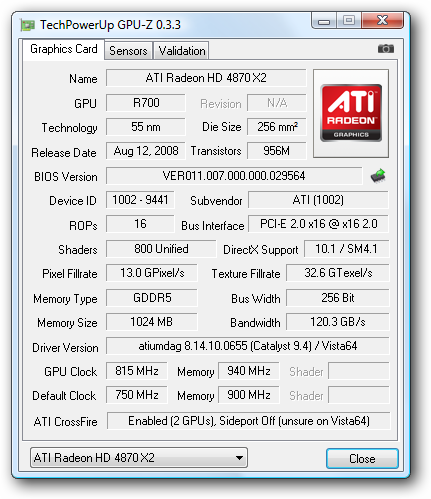Click the GPU Clock 815 MHz field

(x=137, y=371)
